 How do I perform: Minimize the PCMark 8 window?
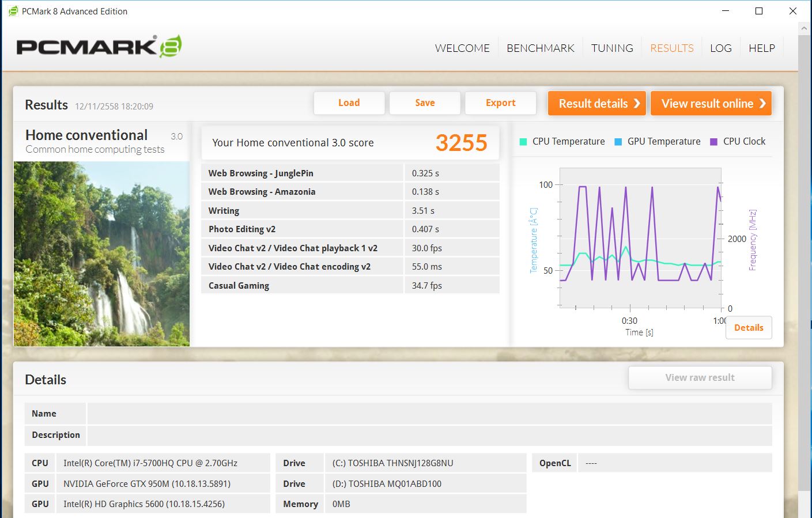coord(725,11)
